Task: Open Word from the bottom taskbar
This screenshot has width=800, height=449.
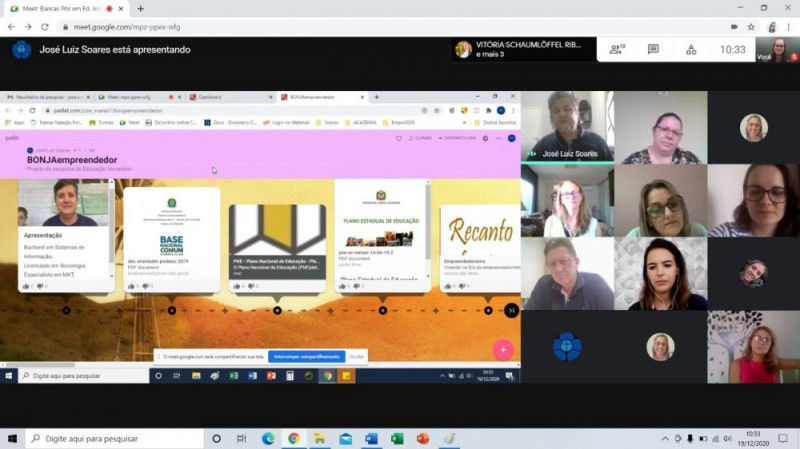Action: [x=371, y=439]
